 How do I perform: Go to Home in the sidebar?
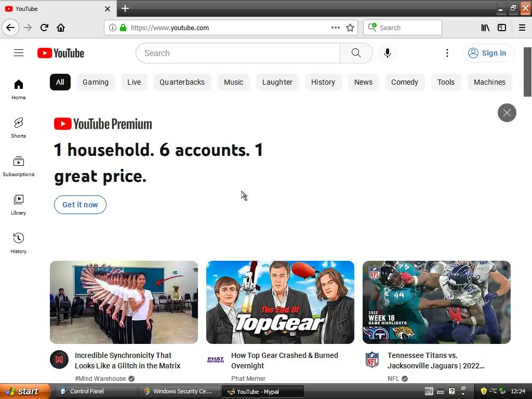coord(19,89)
